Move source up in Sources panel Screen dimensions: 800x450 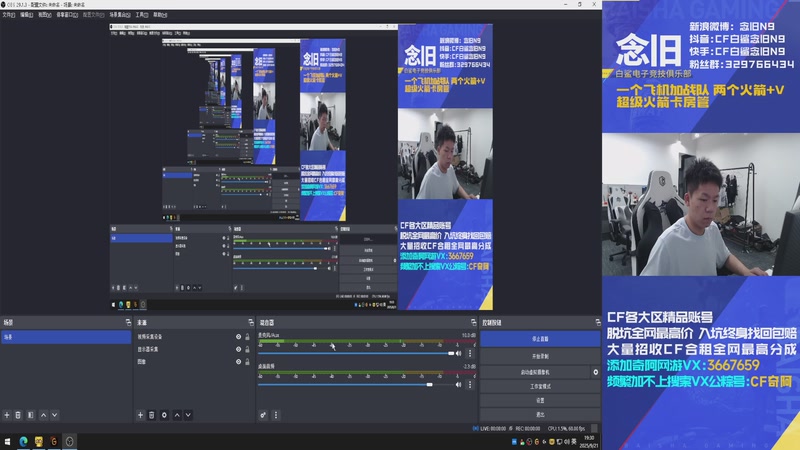pyautogui.click(x=177, y=415)
